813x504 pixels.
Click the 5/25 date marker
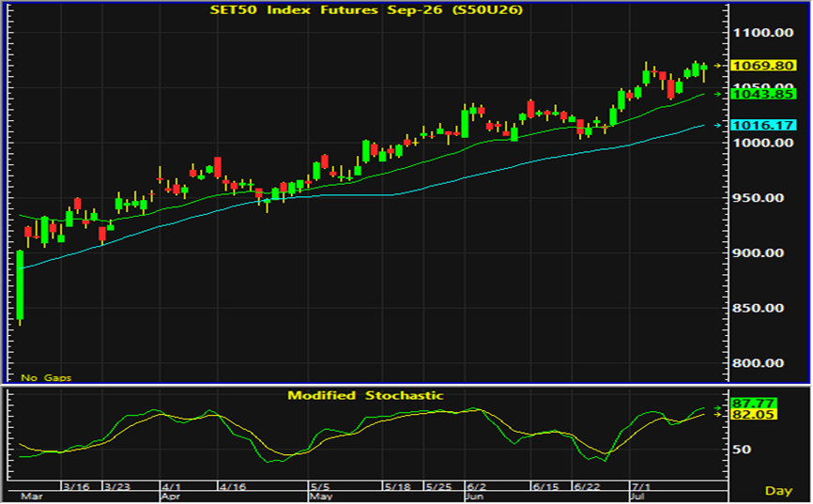(x=438, y=487)
